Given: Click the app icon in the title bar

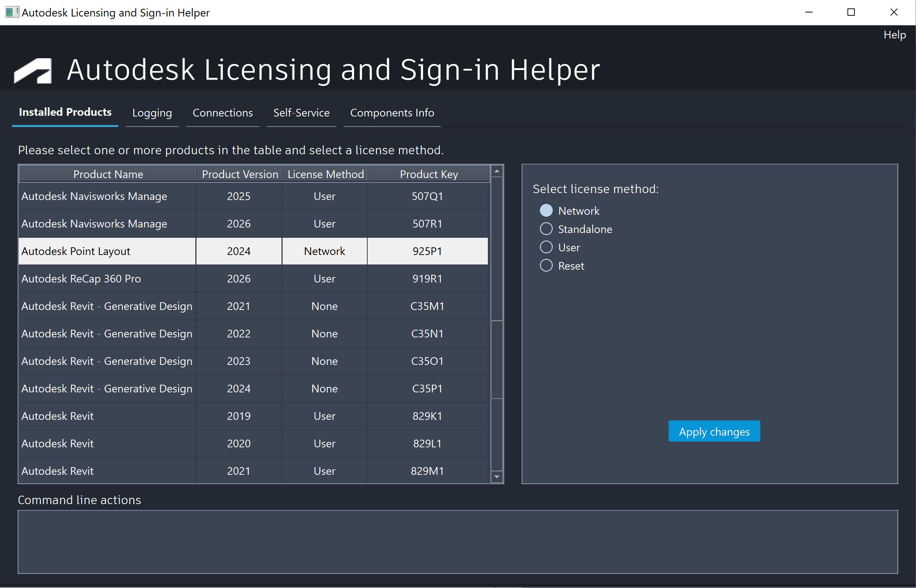Looking at the screenshot, I should [11, 12].
